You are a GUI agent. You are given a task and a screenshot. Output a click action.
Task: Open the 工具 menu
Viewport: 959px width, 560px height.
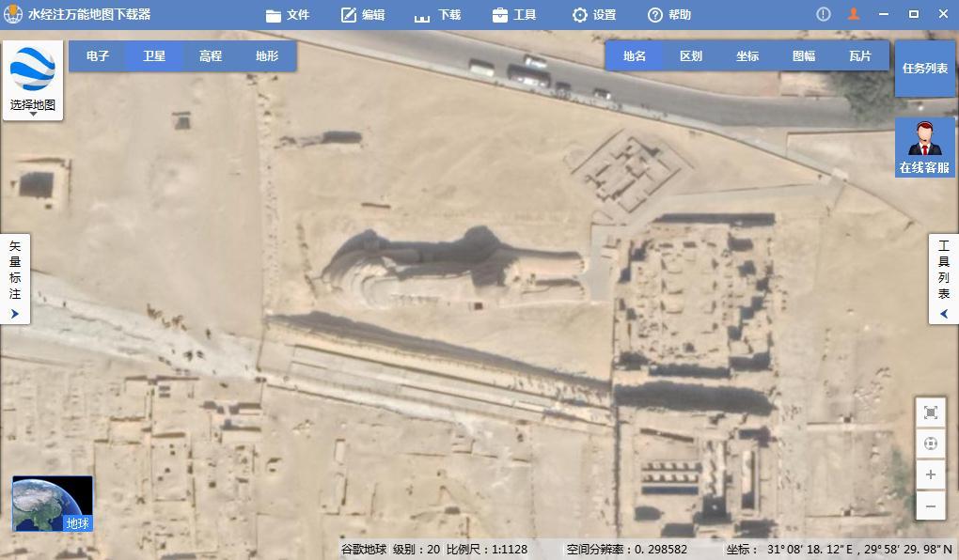click(513, 15)
